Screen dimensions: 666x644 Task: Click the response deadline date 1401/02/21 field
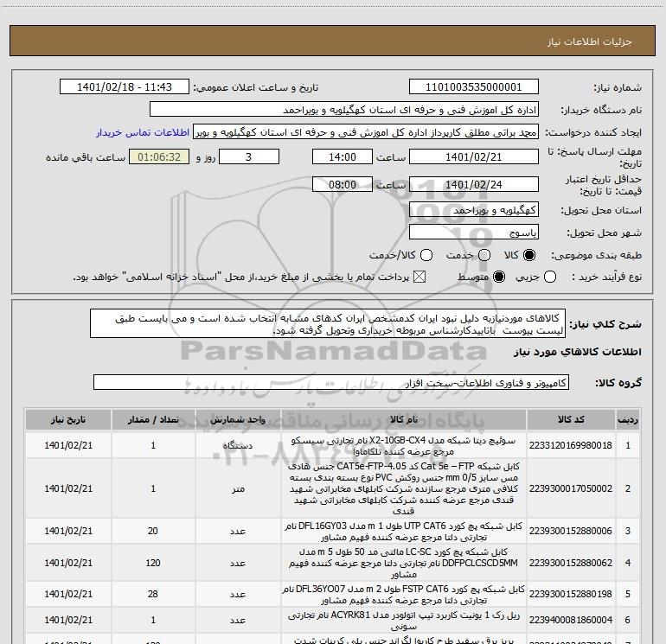[474, 157]
